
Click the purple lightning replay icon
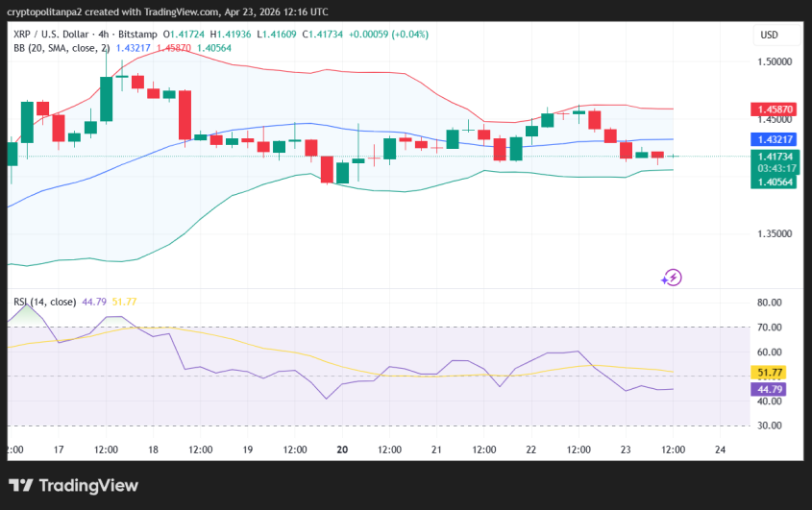tap(672, 278)
